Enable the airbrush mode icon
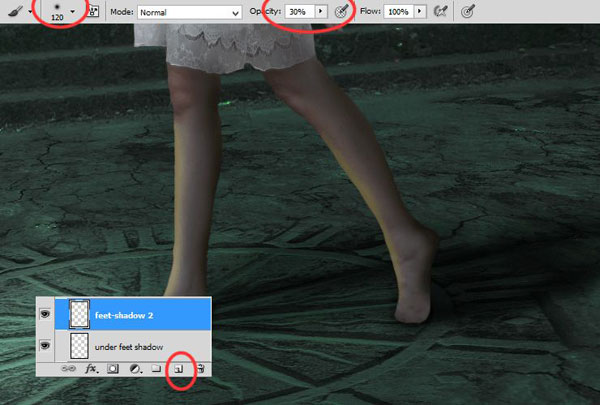600x405 pixels. tap(441, 11)
